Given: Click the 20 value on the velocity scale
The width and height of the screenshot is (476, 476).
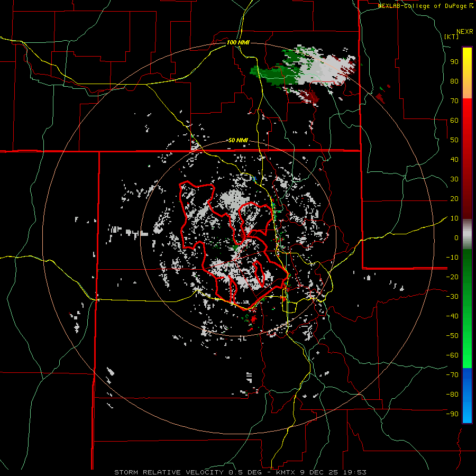Looking at the screenshot, I should coord(454,198).
